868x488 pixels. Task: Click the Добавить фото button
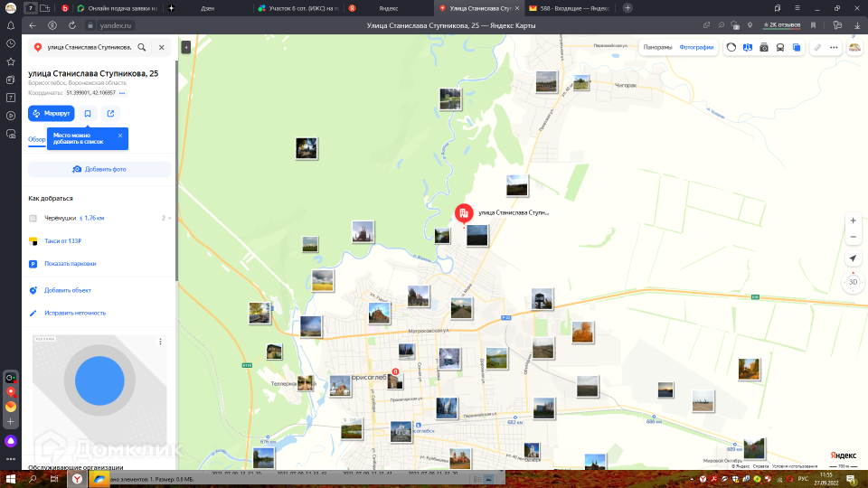pyautogui.click(x=99, y=169)
